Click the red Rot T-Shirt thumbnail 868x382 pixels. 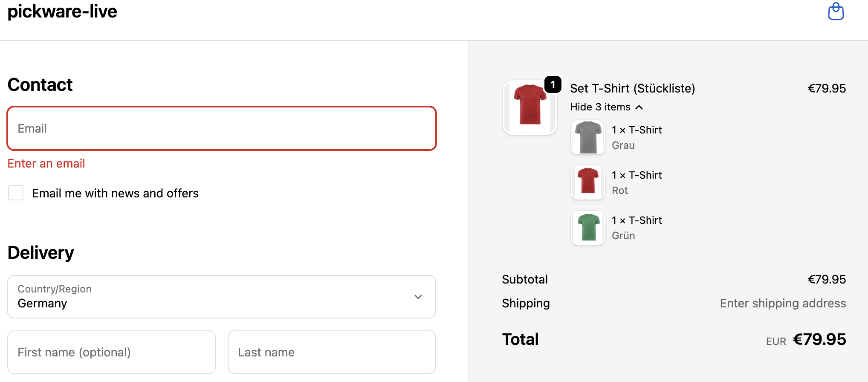pos(588,182)
